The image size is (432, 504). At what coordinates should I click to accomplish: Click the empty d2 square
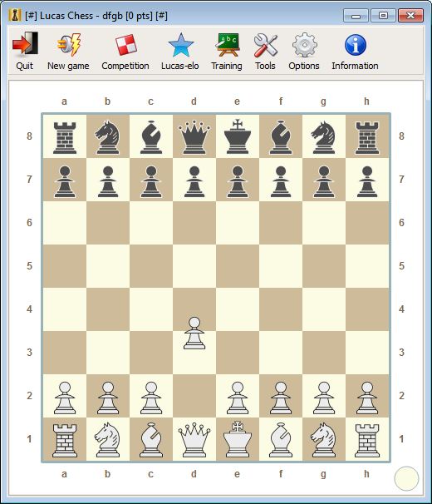pyautogui.click(x=194, y=396)
